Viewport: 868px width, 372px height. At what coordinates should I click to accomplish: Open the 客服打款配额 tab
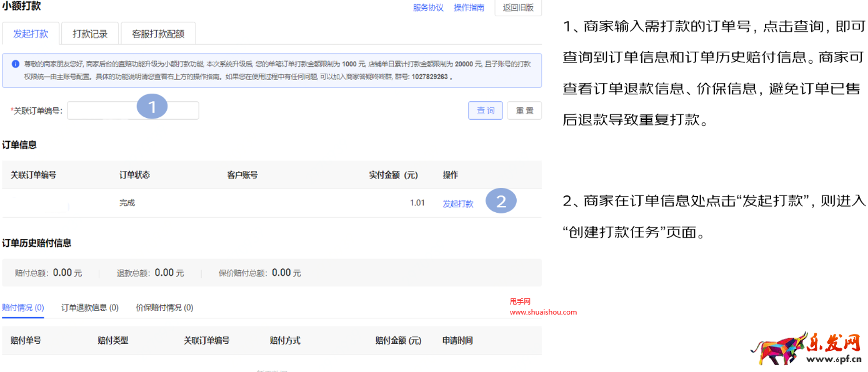[158, 34]
